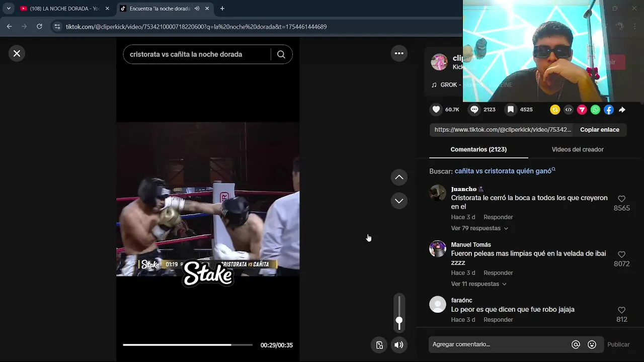The height and width of the screenshot is (362, 644).
Task: Go to previous video with up arrow
Action: (x=399, y=177)
